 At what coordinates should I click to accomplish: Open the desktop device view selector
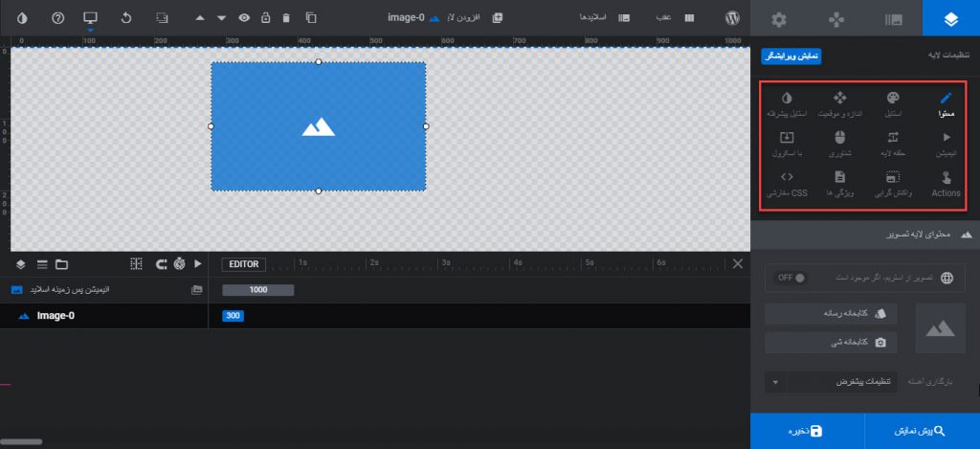(91, 18)
